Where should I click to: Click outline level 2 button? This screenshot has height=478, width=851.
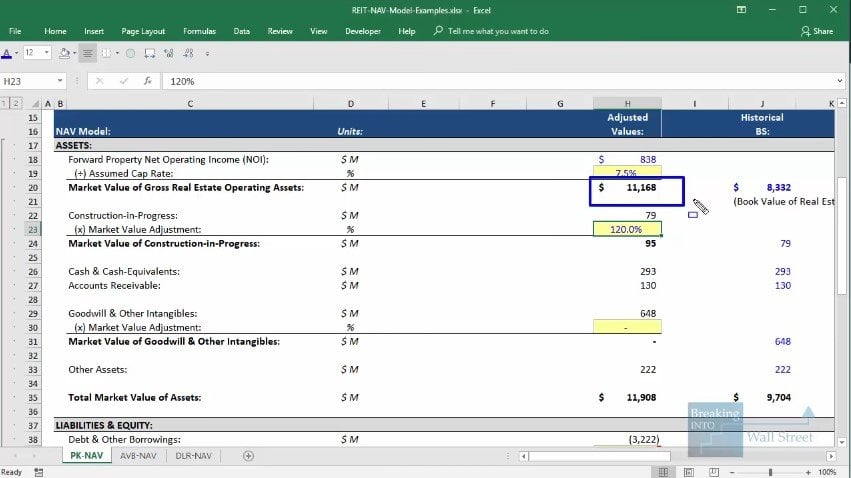coord(16,103)
